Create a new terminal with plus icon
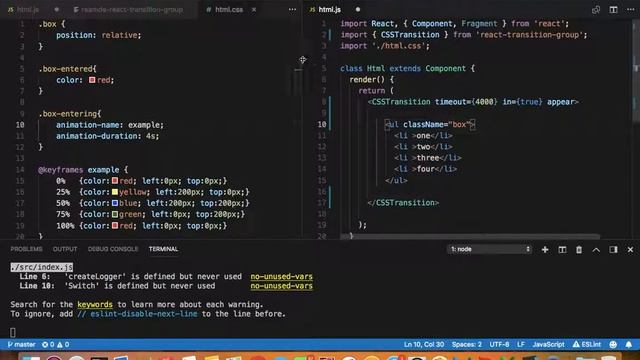Image resolution: width=640 pixels, height=360 pixels. pos(545,249)
